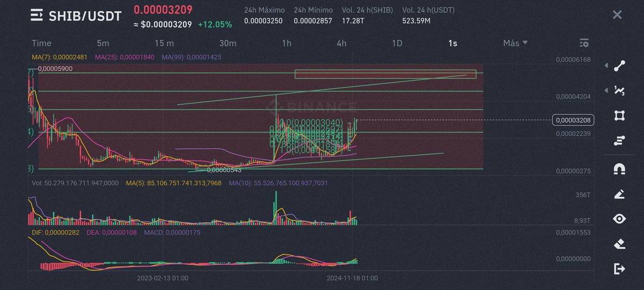This screenshot has height=290, width=644.
Task: Click the Vol. 24 h(USDT) value
Action: (x=416, y=21)
